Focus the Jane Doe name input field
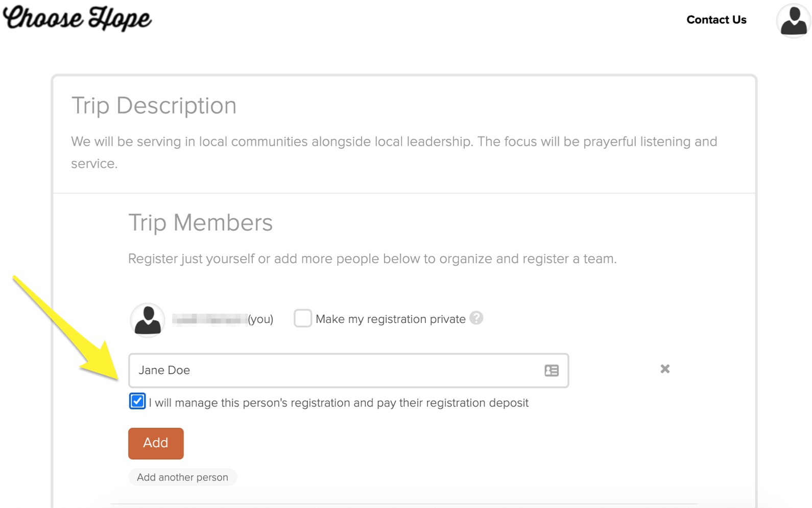Image resolution: width=812 pixels, height=508 pixels. [x=349, y=371]
